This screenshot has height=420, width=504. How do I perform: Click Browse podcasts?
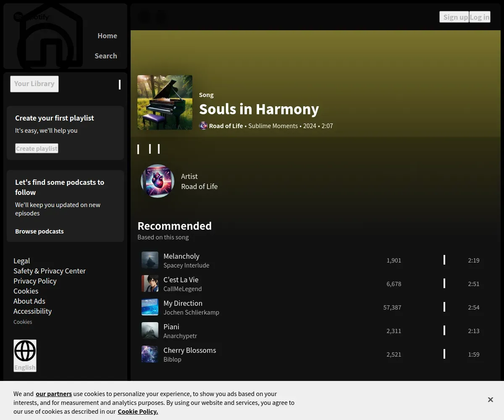pyautogui.click(x=39, y=231)
